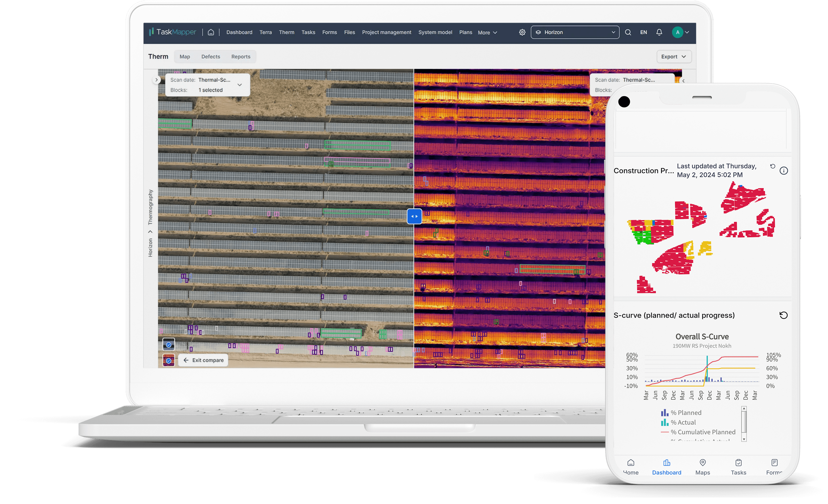
Task: Toggle the thermal layer thumbnail
Action: (169, 360)
